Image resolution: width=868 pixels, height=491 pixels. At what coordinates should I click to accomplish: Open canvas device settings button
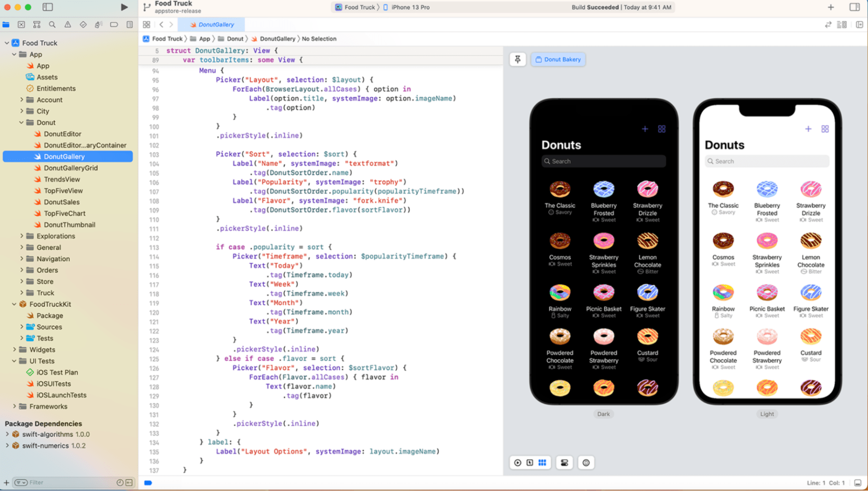point(564,462)
